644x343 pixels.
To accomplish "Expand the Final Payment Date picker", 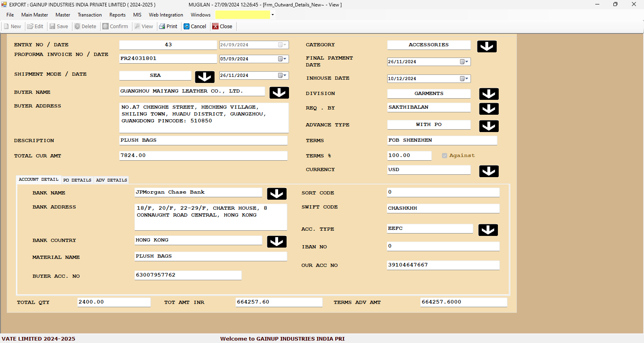I will pos(464,62).
